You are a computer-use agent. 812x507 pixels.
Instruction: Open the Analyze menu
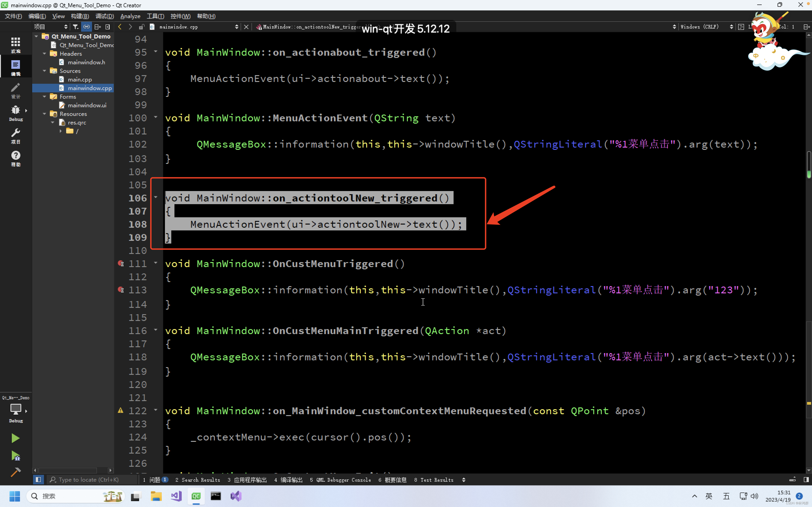130,16
